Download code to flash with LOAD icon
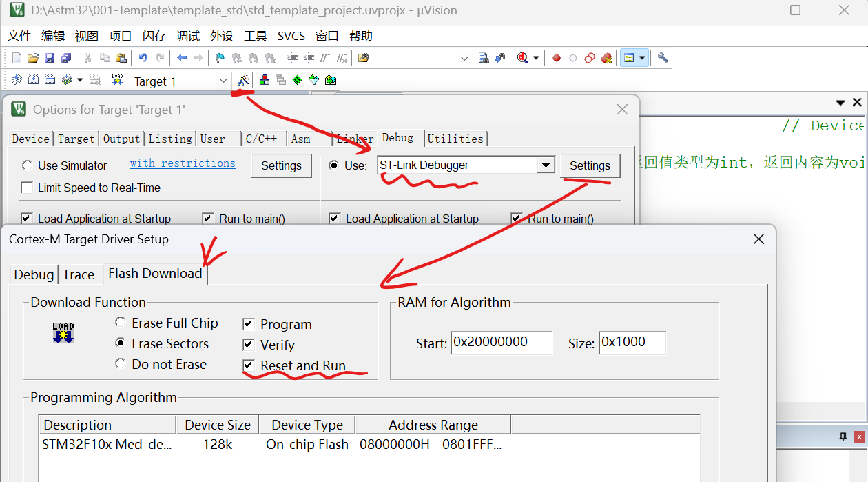This screenshot has width=868, height=482. tap(117, 80)
